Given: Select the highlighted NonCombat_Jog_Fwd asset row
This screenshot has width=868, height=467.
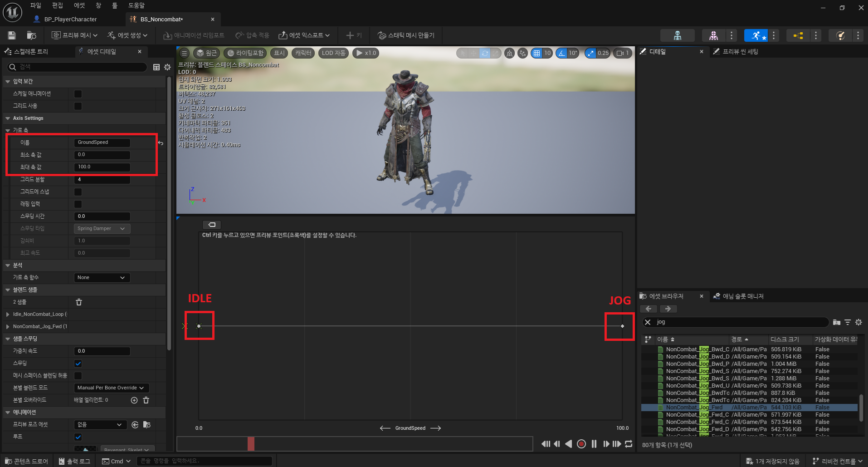Looking at the screenshot, I should click(749, 408).
